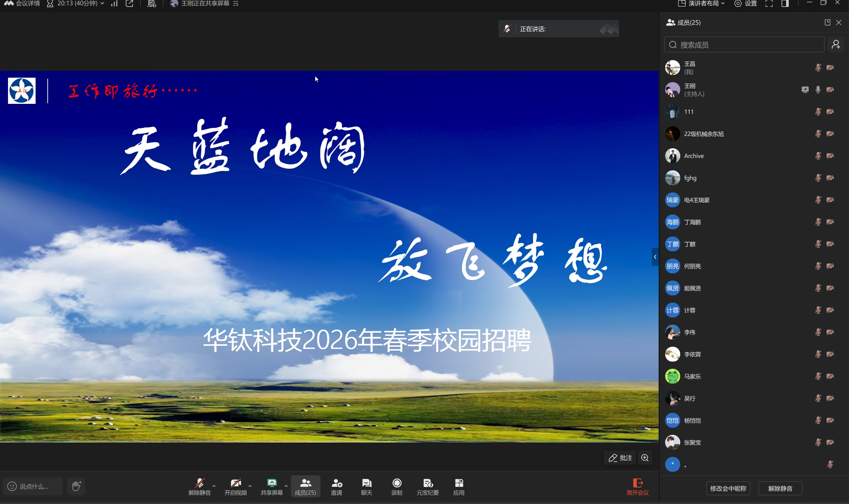
Task: Focus the search members field
Action: [x=744, y=45]
